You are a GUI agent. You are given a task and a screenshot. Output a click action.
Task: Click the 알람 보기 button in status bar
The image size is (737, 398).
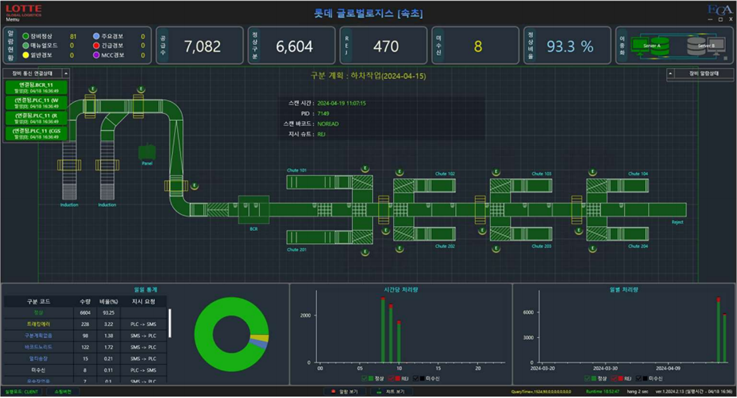click(x=344, y=392)
